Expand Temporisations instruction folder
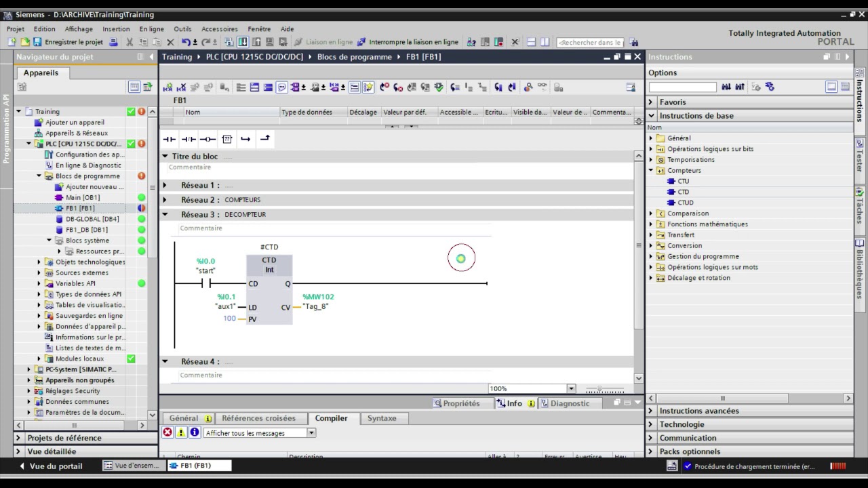This screenshot has width=868, height=488. click(x=651, y=160)
